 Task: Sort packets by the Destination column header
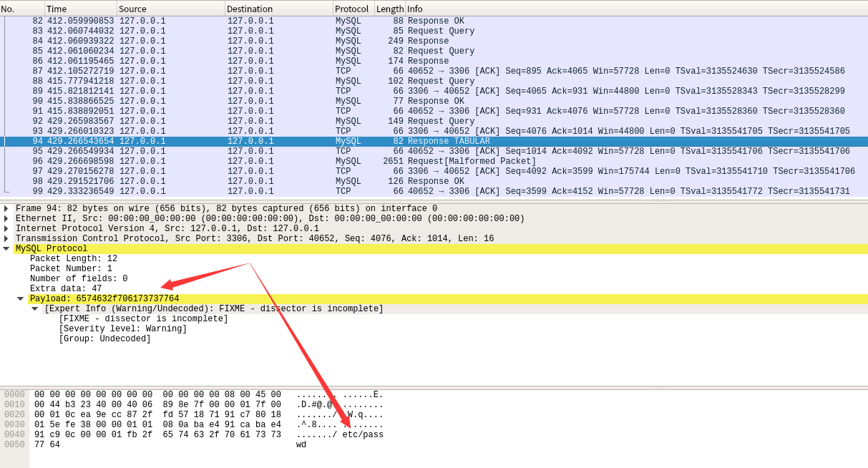point(278,9)
